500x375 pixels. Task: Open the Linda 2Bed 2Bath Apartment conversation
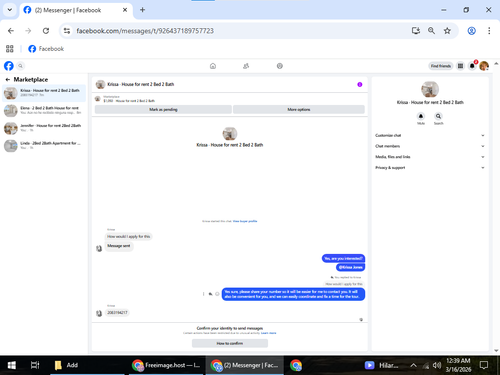pos(44,146)
